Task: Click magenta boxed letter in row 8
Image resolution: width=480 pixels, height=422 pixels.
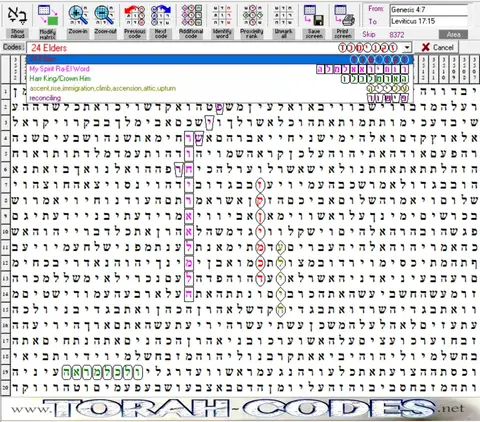Action: pyautogui.click(x=189, y=201)
